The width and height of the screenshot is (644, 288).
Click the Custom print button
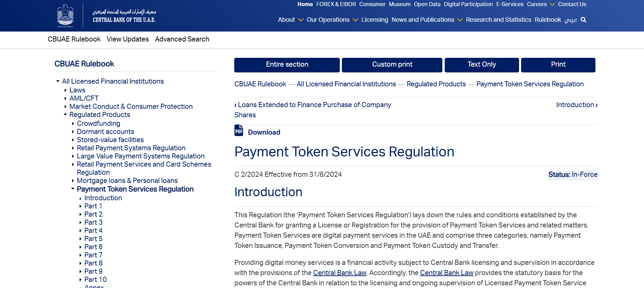[x=392, y=65]
